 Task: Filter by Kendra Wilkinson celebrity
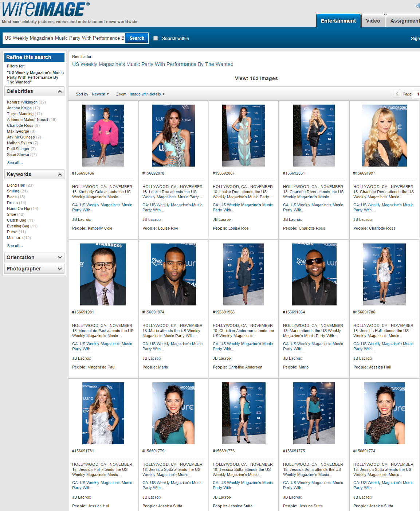22,102
